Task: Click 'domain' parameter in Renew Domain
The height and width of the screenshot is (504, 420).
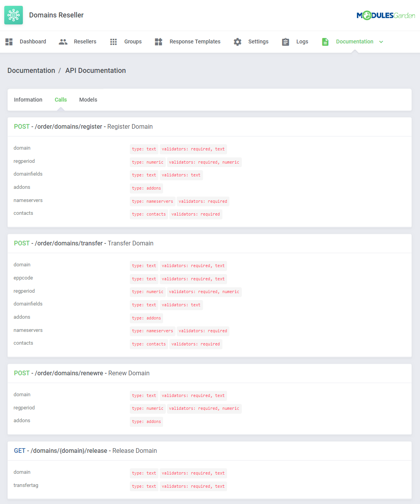Action: click(22, 395)
